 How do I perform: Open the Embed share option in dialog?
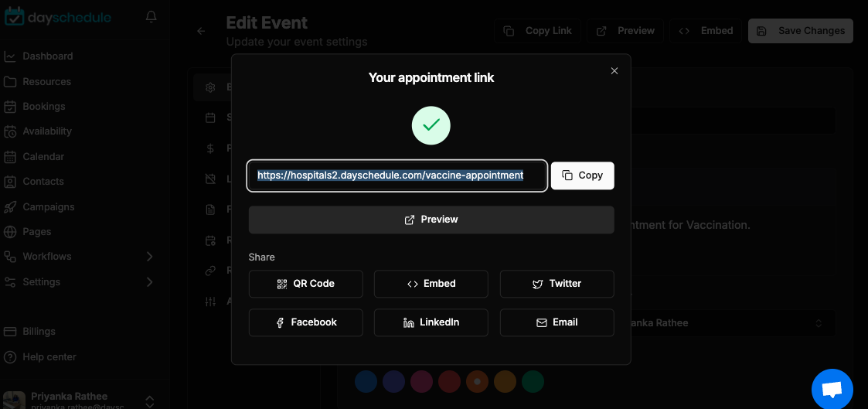(431, 284)
